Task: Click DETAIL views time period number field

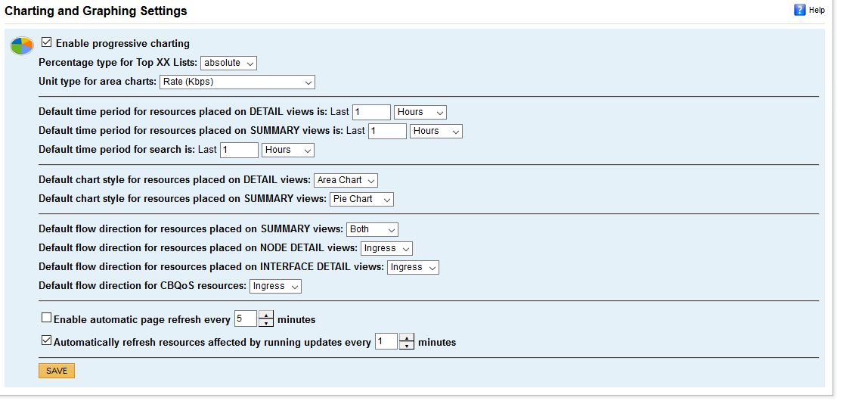Action: click(371, 112)
